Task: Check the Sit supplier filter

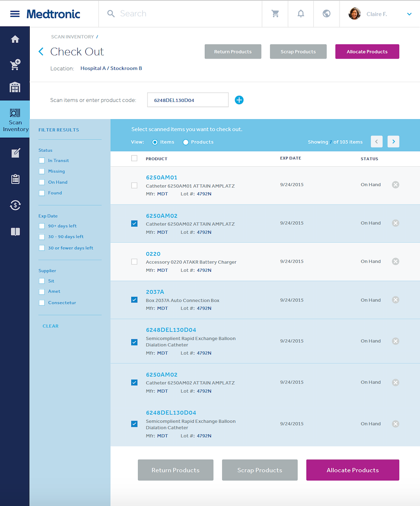Action: tap(42, 281)
